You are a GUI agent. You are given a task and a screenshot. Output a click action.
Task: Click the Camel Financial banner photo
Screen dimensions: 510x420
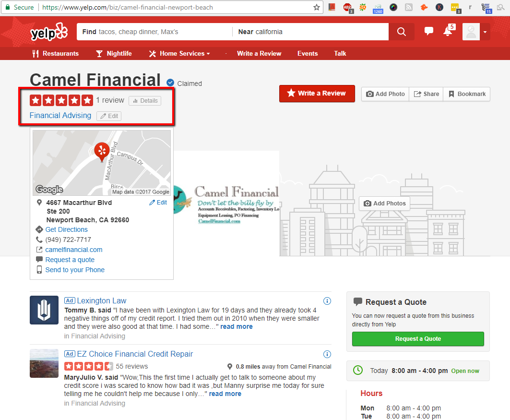(x=227, y=204)
